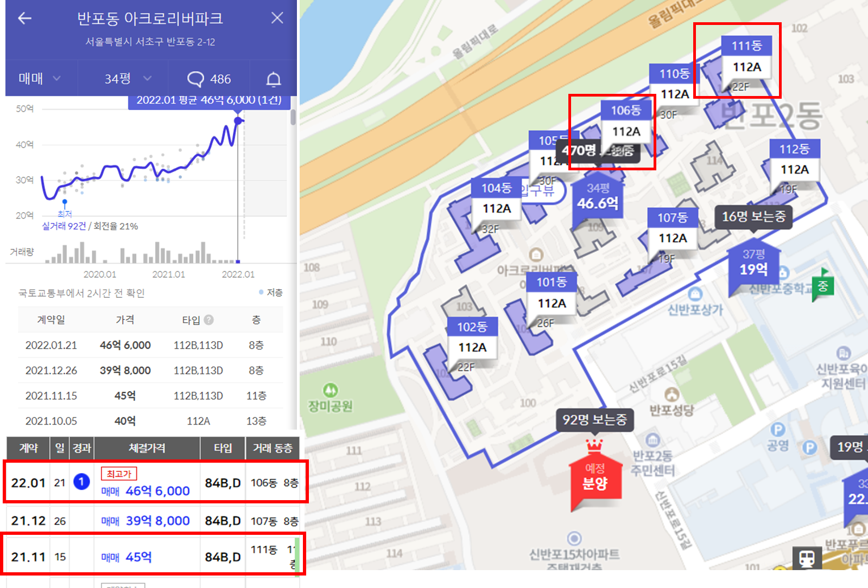Viewport: 868px width, 588px height.
Task: Click the 타입 help question mark icon
Action: [x=208, y=320]
